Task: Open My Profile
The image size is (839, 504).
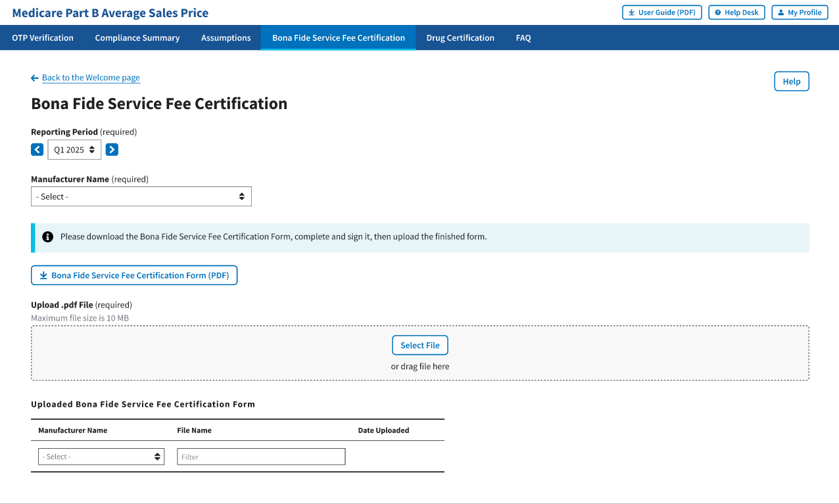Action: [x=800, y=12]
